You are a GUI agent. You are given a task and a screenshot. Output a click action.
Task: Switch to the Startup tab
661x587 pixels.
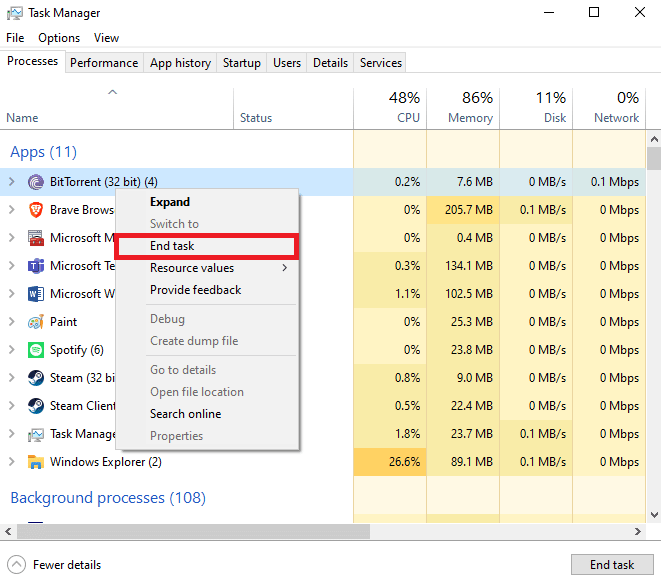[242, 63]
